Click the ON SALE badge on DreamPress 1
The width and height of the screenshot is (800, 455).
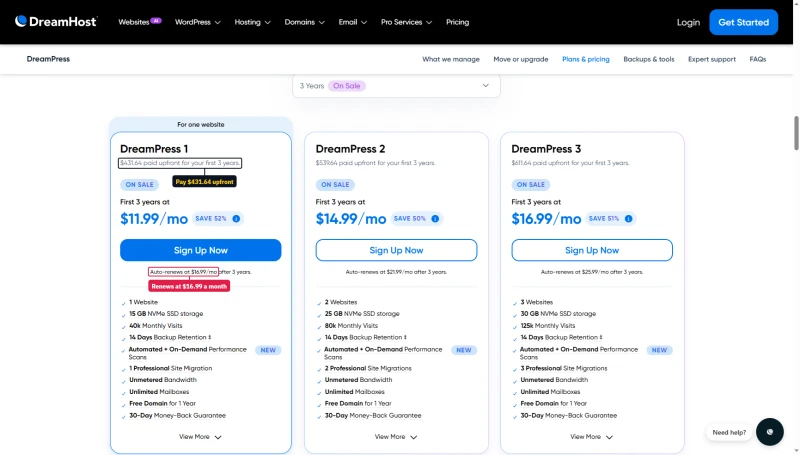tap(139, 185)
